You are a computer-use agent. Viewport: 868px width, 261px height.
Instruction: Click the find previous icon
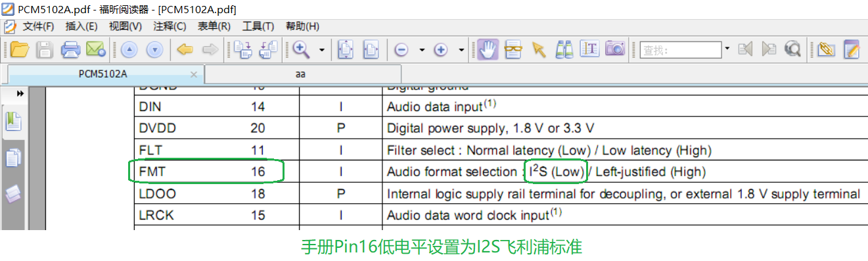(745, 49)
